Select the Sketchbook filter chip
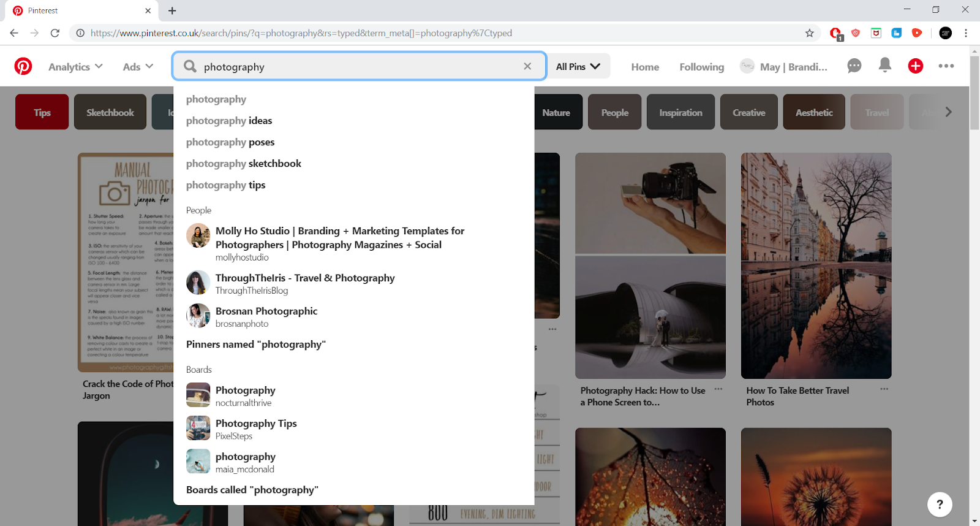This screenshot has width=980, height=526. pyautogui.click(x=110, y=112)
